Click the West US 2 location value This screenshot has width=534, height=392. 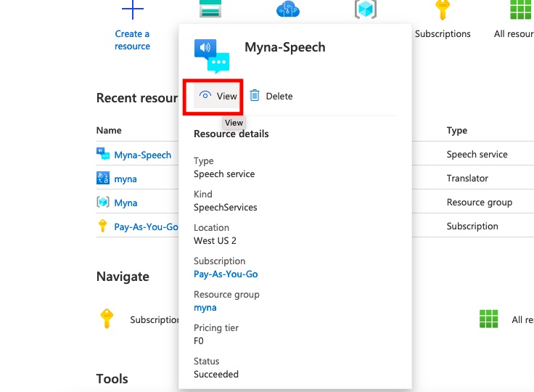pos(215,241)
